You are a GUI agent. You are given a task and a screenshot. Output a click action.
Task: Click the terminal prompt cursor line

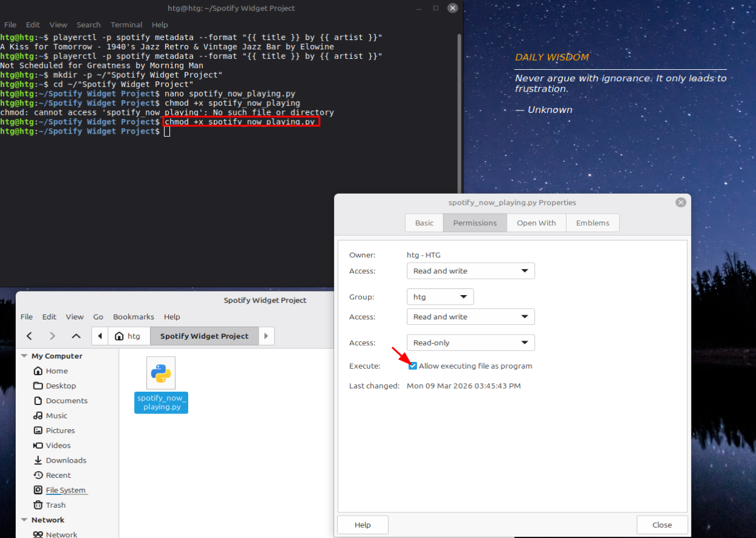[x=85, y=131]
